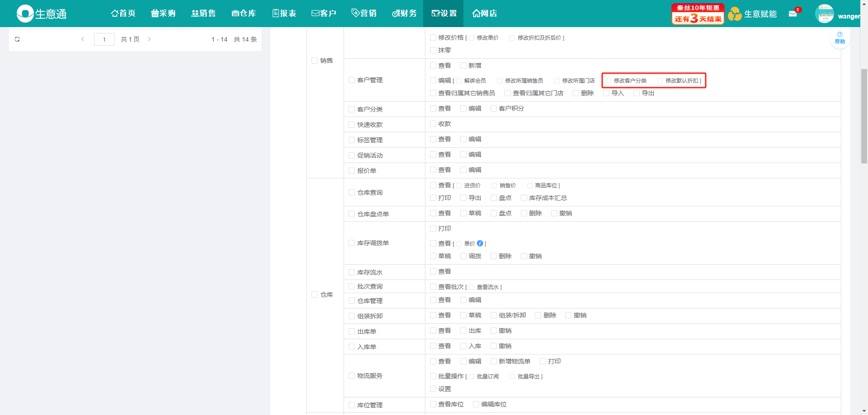The width and height of the screenshot is (868, 415).
Task: Toggle the 客户管理 checkbox
Action: pyautogui.click(x=352, y=80)
